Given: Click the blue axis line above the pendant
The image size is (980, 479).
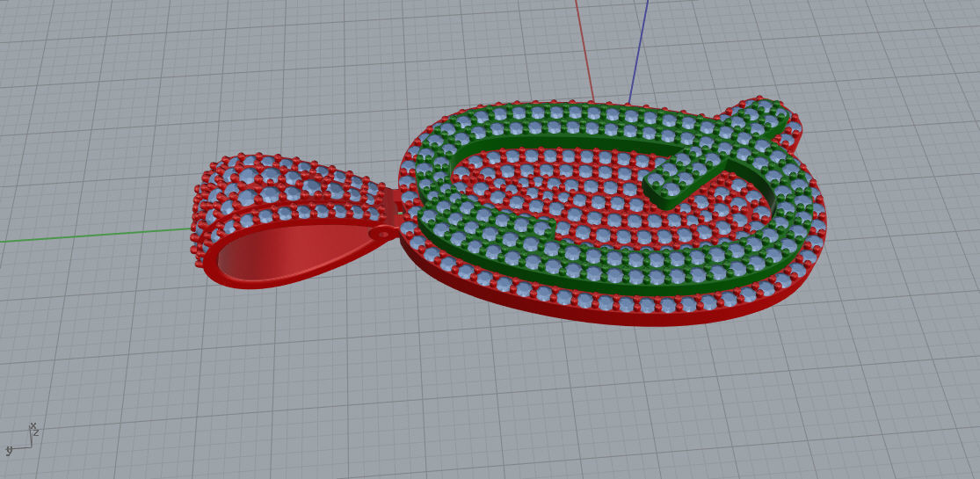Looking at the screenshot, I should click(638, 51).
